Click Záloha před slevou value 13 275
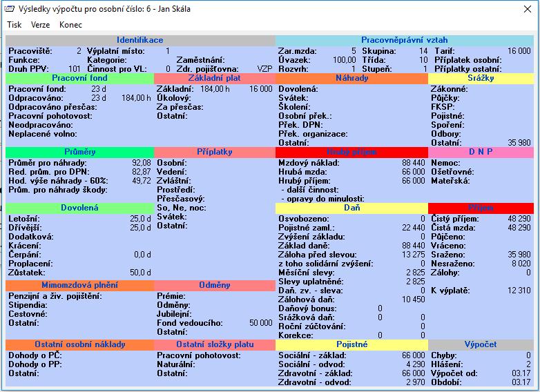This screenshot has height=392, width=540. click(413, 255)
